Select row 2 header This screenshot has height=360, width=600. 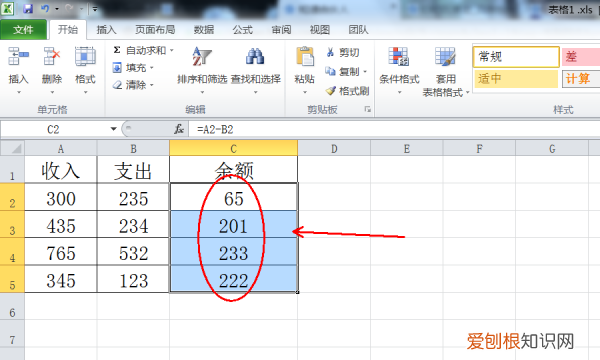(12, 197)
